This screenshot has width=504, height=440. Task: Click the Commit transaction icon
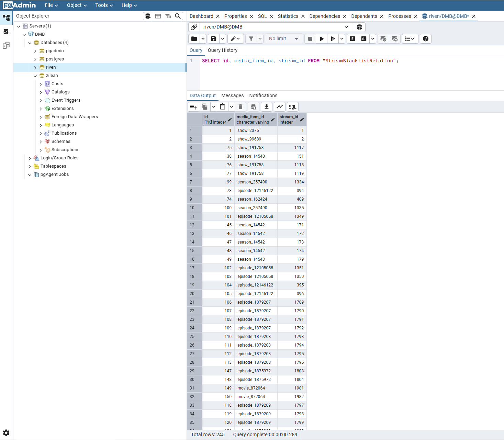(x=383, y=39)
